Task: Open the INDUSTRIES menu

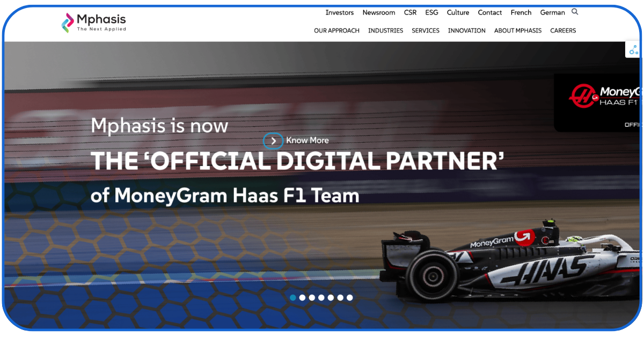Action: click(x=385, y=31)
